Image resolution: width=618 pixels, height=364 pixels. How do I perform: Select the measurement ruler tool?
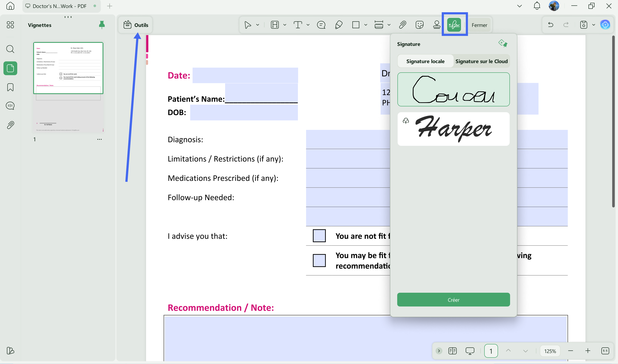pos(379,25)
